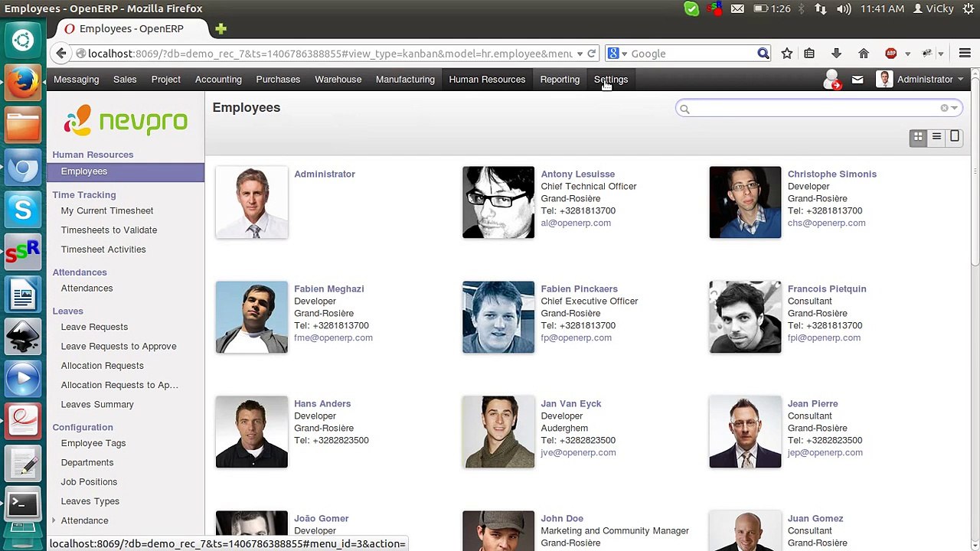Open the Warehouse menu
Image resolution: width=980 pixels, height=551 pixels.
pyautogui.click(x=338, y=80)
